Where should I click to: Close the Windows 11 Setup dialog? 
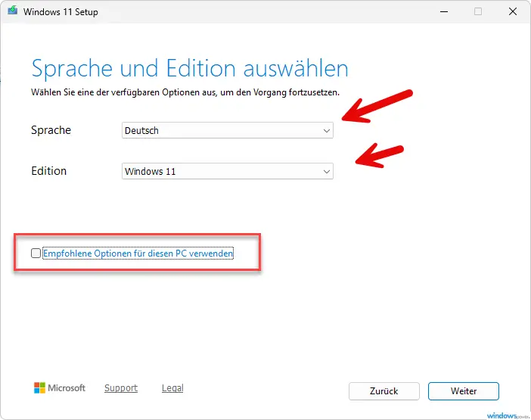pos(512,12)
